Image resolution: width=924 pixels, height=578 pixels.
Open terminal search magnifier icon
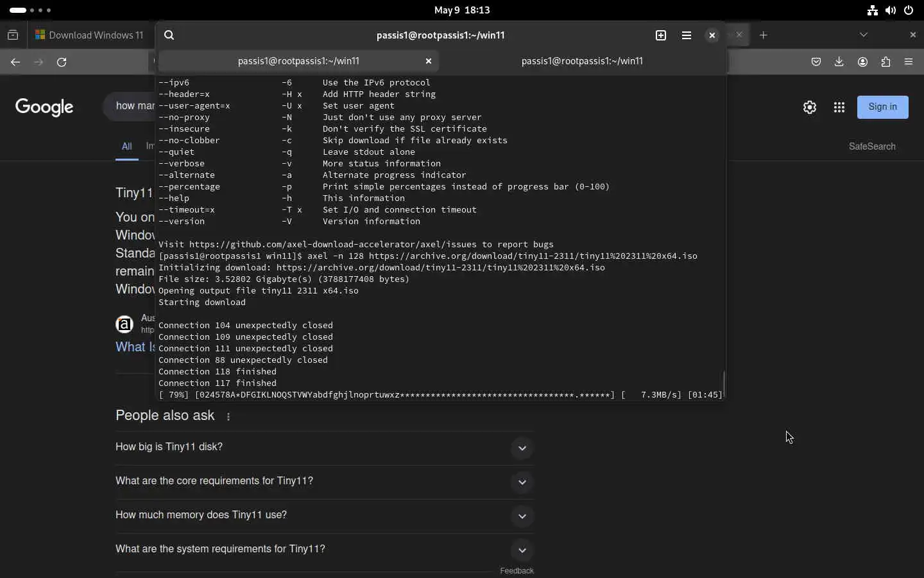pos(169,35)
